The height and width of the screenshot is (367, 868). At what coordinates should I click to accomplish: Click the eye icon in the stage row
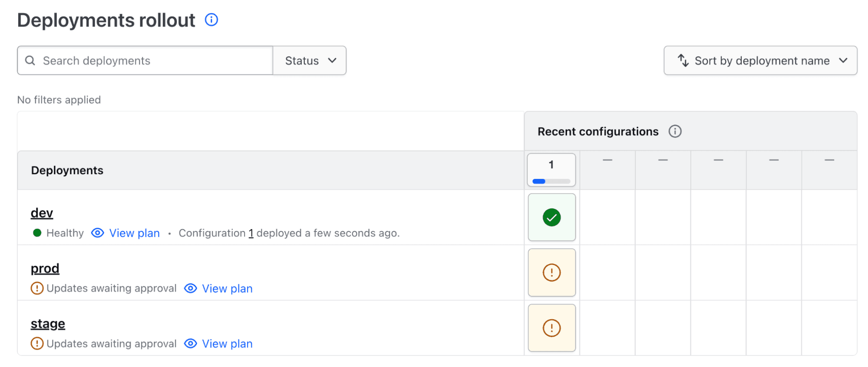pyautogui.click(x=191, y=344)
